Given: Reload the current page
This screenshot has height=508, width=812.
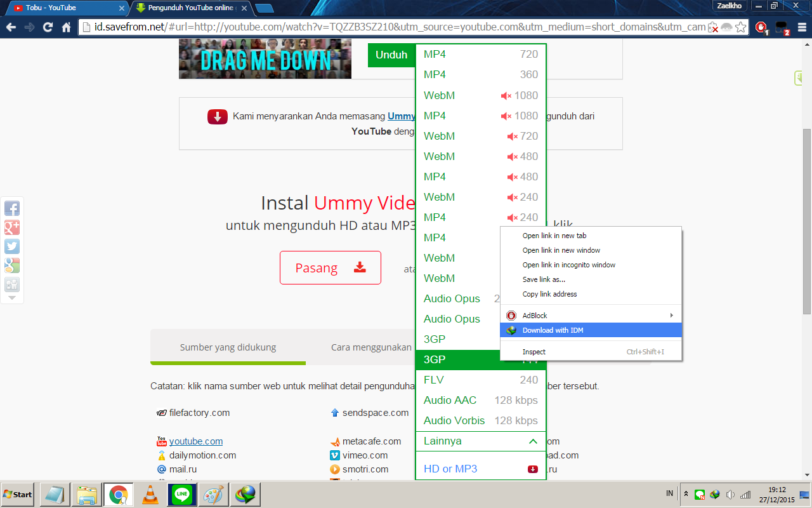Looking at the screenshot, I should coord(48,27).
